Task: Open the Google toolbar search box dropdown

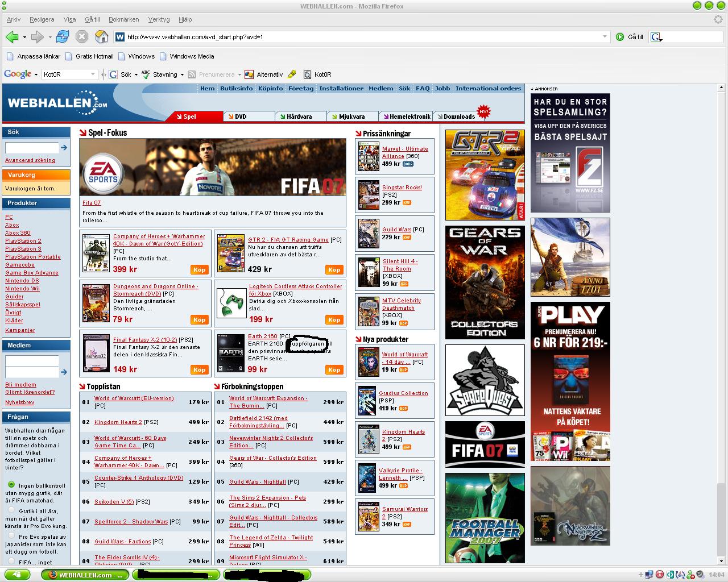Action: pyautogui.click(x=93, y=74)
